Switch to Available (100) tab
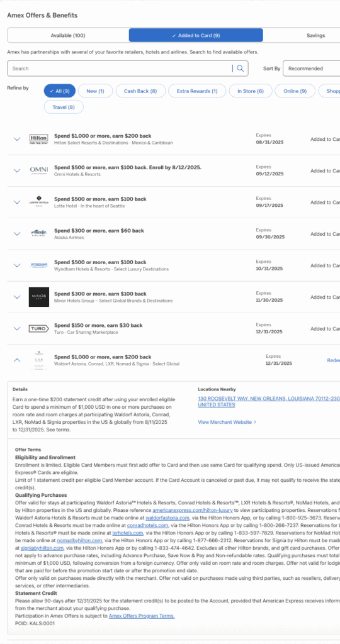Screen dimensions: 340x644 (x=68, y=35)
